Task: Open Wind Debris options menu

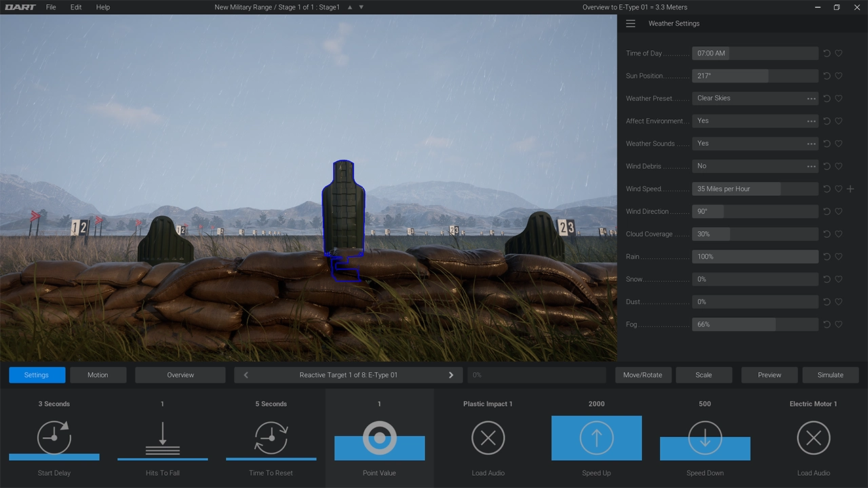Action: coord(811,166)
